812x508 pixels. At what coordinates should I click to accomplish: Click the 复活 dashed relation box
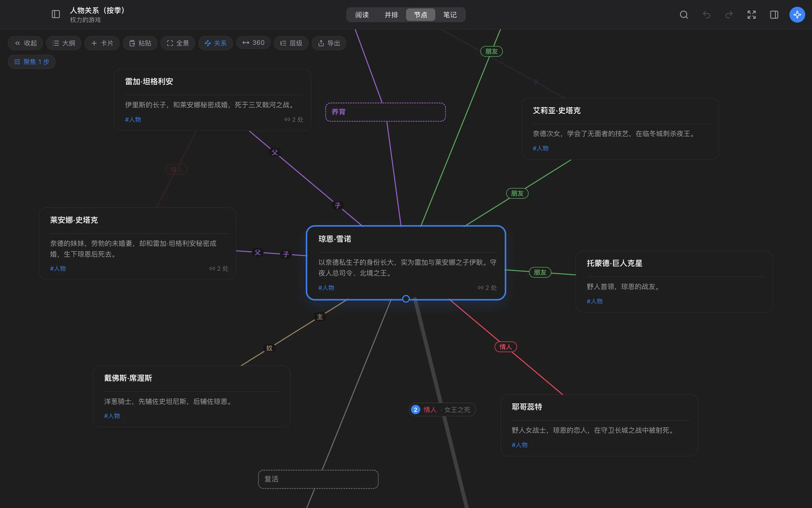(318, 479)
